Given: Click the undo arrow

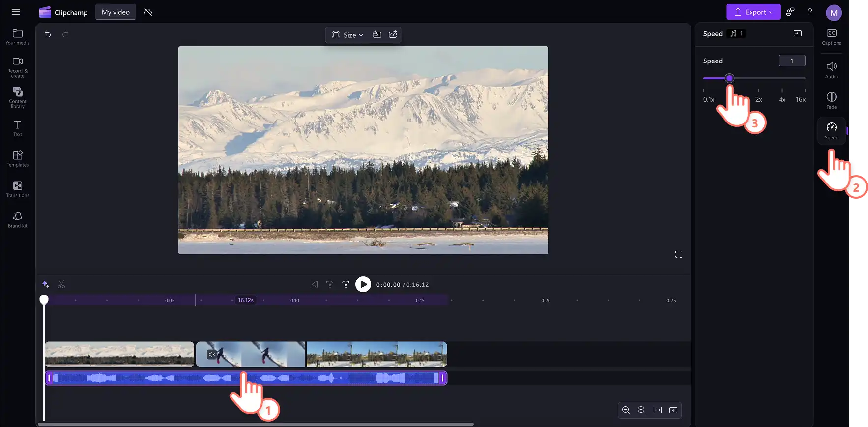Looking at the screenshot, I should 48,34.
